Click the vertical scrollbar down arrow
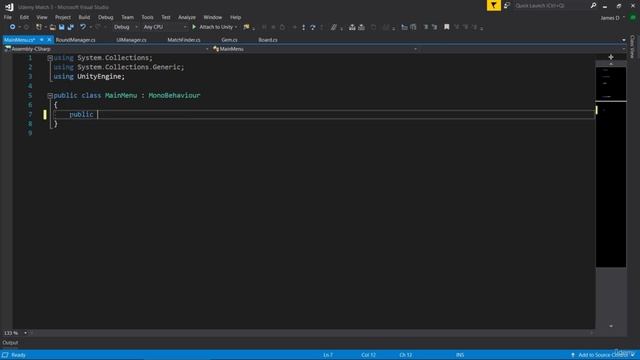The width and height of the screenshot is (640, 360). (611, 326)
